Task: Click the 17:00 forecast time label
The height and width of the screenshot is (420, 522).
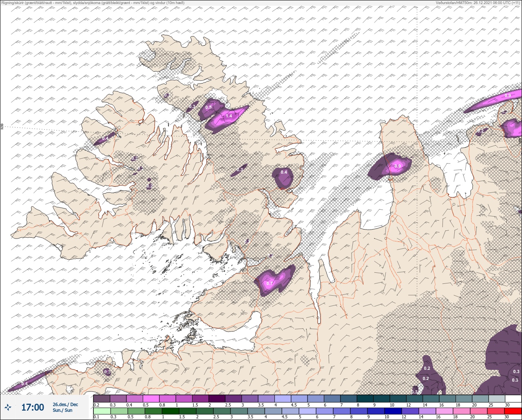Action: 33,407
